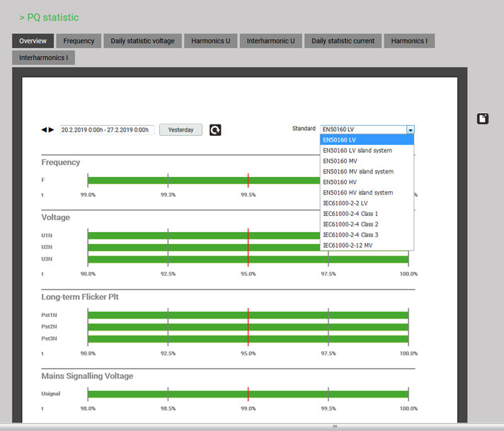Click the date range input field
This screenshot has height=431, width=504.
pyautogui.click(x=107, y=130)
